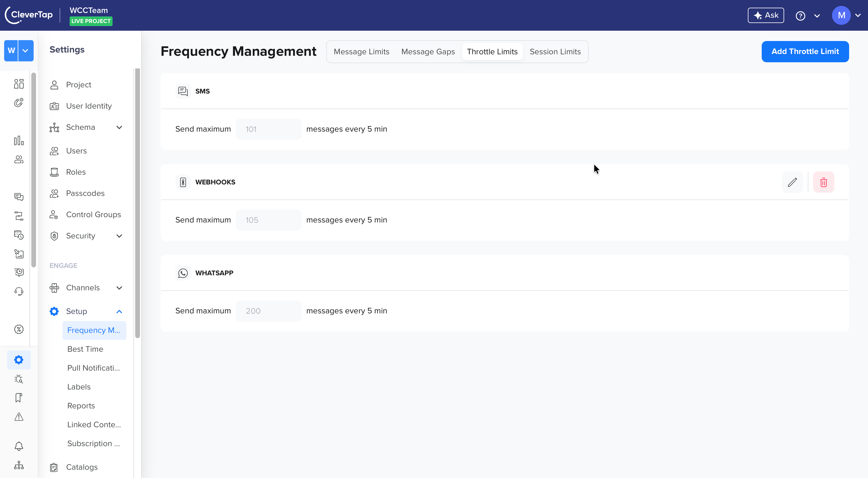Click the Add Throttle Limit button
Viewport: 868px width, 478px height.
click(x=805, y=52)
